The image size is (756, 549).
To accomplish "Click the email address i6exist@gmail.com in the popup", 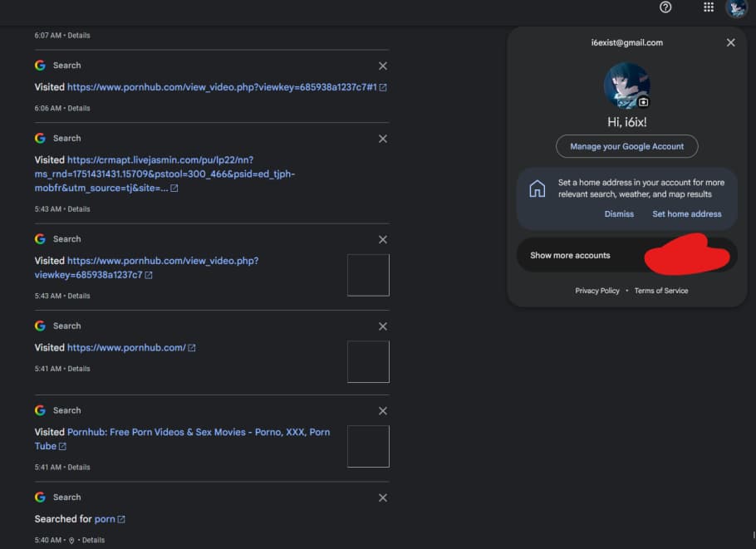I will pos(626,42).
